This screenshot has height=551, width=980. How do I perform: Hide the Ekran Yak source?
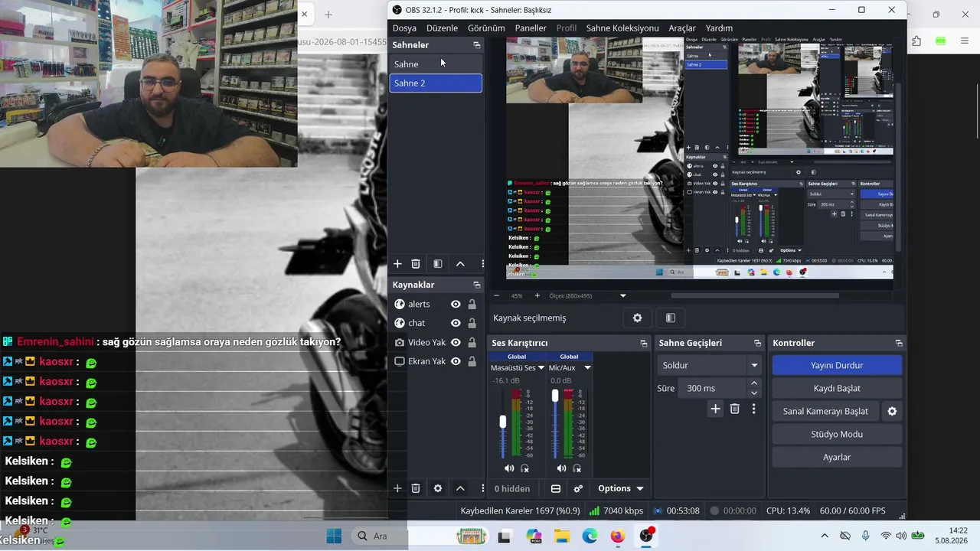(x=456, y=361)
